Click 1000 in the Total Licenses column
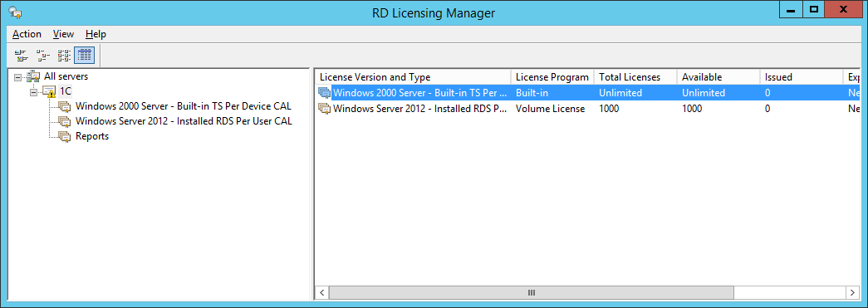The height and width of the screenshot is (308, 868). [x=609, y=109]
